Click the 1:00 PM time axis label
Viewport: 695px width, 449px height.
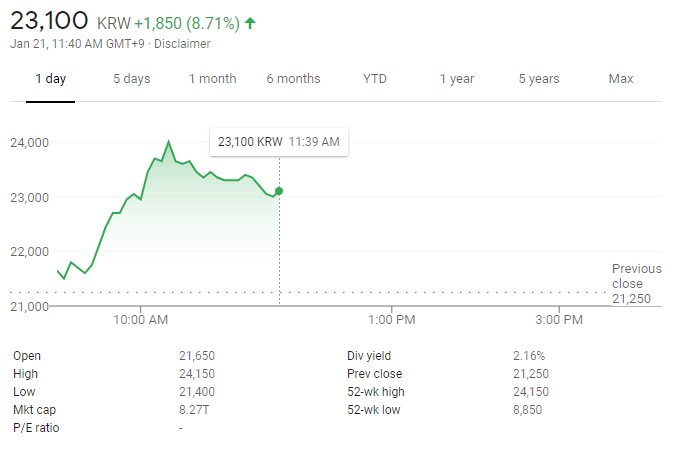tap(391, 320)
